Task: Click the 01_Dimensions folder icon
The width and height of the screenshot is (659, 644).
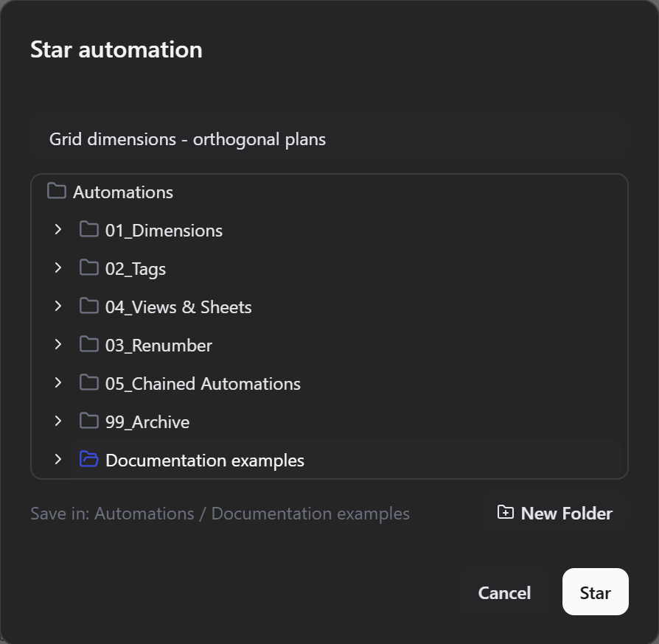Action: [89, 229]
